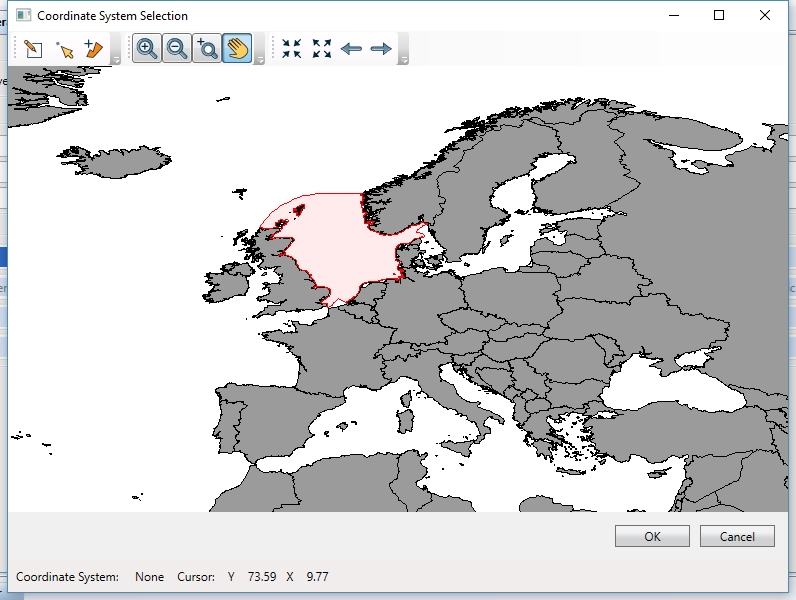Click the None coordinate system value

149,577
